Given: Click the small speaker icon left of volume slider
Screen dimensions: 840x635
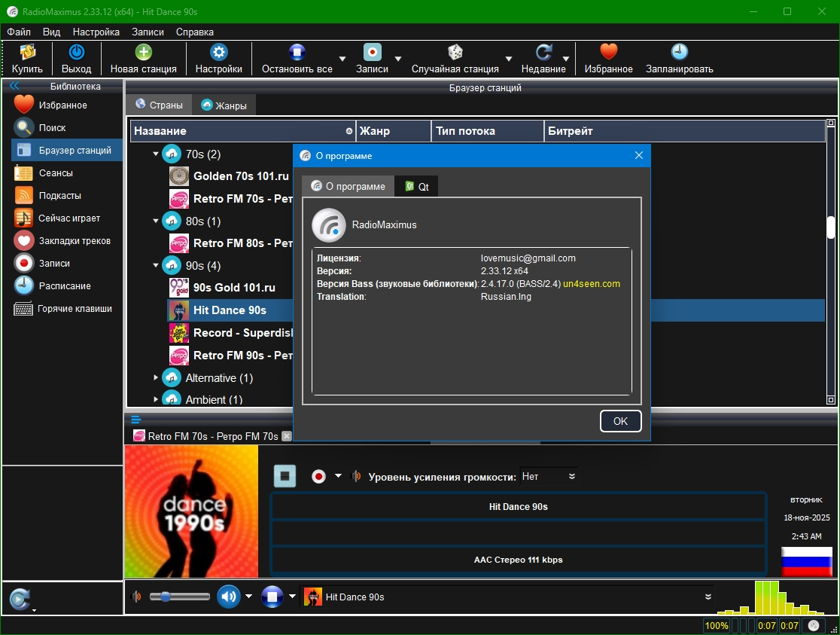Looking at the screenshot, I should click(x=137, y=597).
